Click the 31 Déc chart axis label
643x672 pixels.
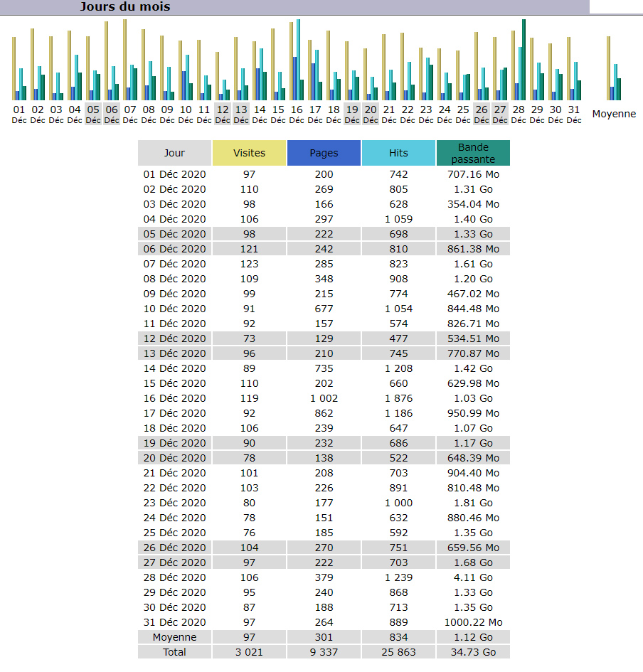574,114
